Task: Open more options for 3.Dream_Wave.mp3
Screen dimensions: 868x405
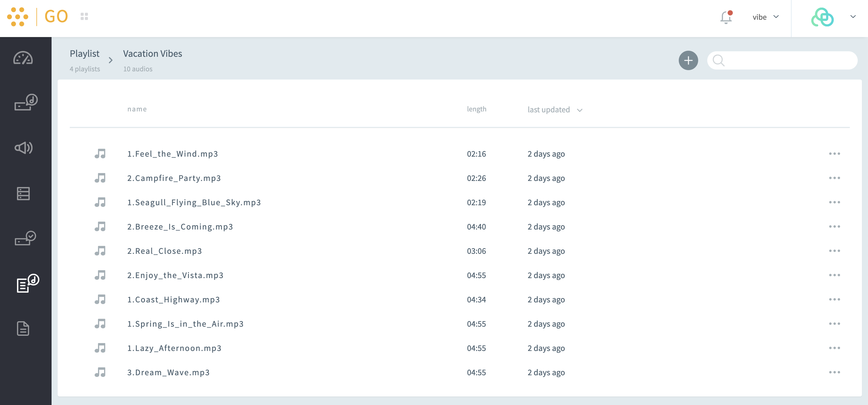Action: point(834,372)
